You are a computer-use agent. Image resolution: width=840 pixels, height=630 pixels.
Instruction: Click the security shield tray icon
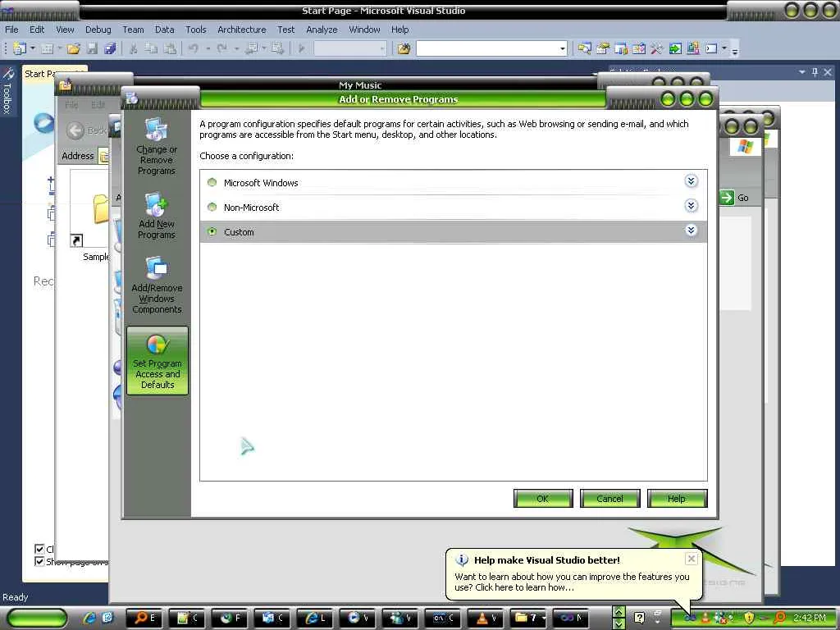[750, 618]
